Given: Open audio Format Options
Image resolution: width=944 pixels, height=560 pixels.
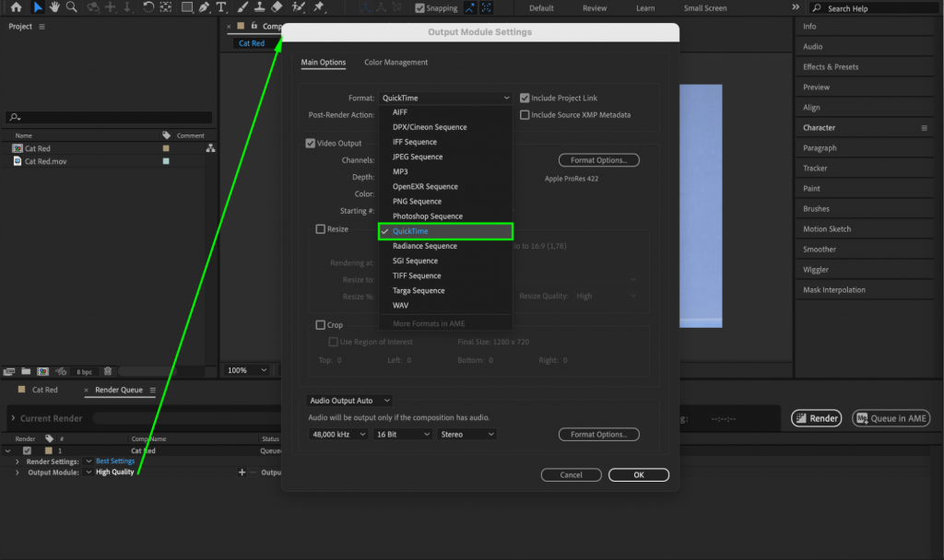Looking at the screenshot, I should [598, 433].
